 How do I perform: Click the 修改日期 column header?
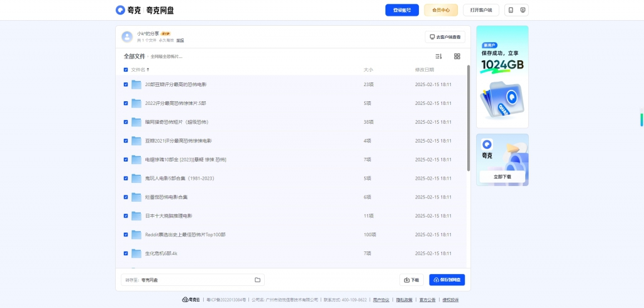pyautogui.click(x=425, y=70)
